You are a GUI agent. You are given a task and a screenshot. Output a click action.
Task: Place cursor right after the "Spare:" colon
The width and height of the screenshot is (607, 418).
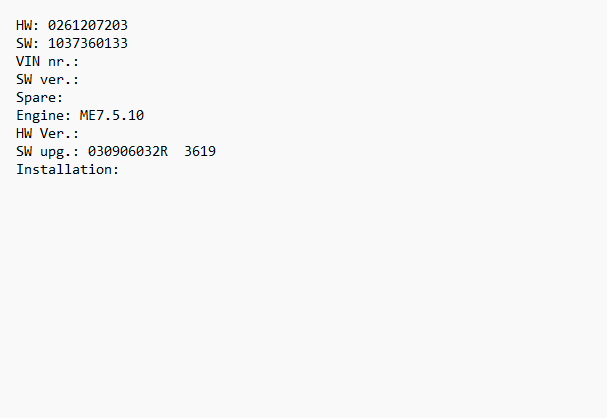pyautogui.click(x=65, y=97)
